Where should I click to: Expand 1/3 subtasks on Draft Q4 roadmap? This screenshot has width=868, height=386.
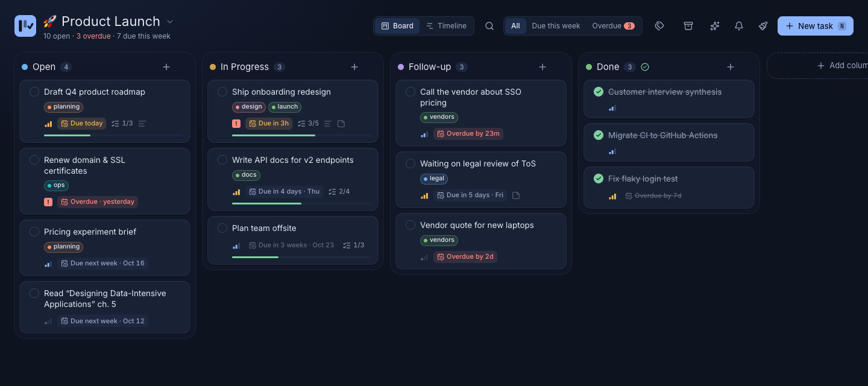point(122,124)
